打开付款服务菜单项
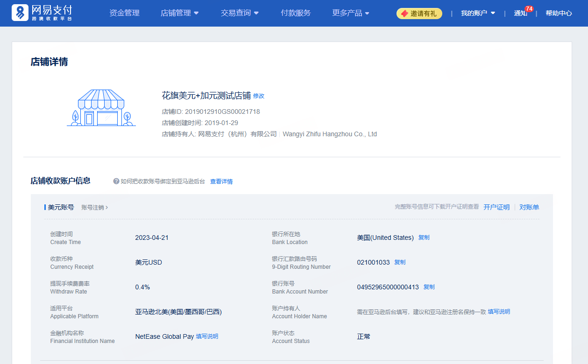Image resolution: width=588 pixels, height=364 pixels. pyautogui.click(x=296, y=13)
